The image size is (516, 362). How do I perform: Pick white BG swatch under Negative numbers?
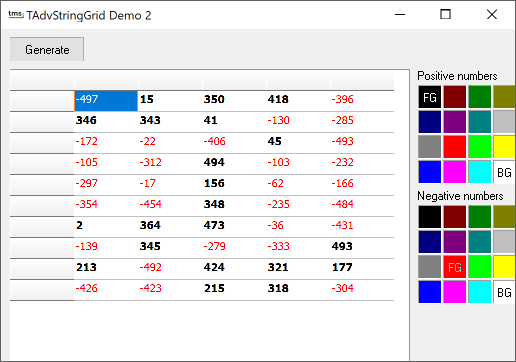(x=504, y=292)
